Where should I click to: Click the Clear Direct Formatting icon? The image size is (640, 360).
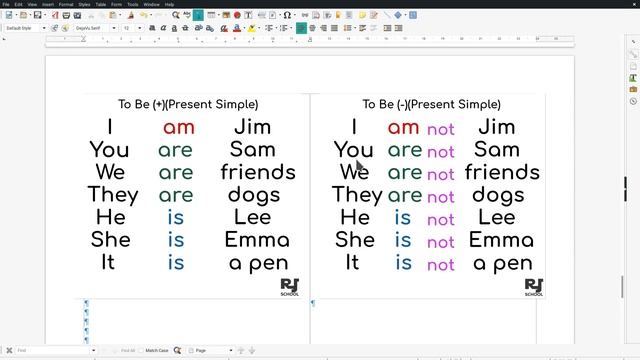point(224,28)
